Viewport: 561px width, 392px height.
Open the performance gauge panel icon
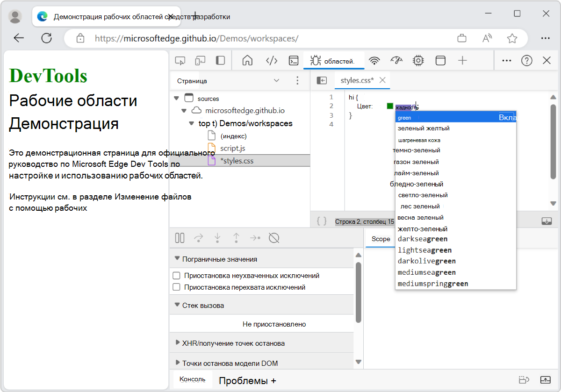pyautogui.click(x=396, y=60)
